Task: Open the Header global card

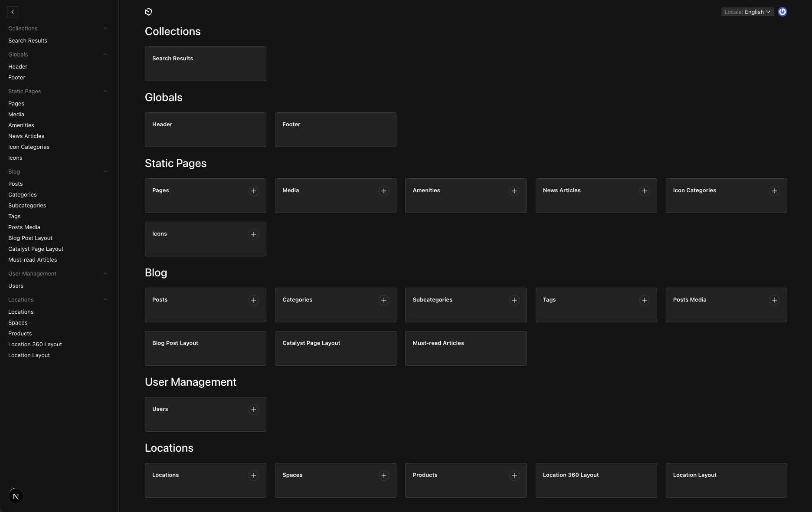Action: [x=205, y=130]
